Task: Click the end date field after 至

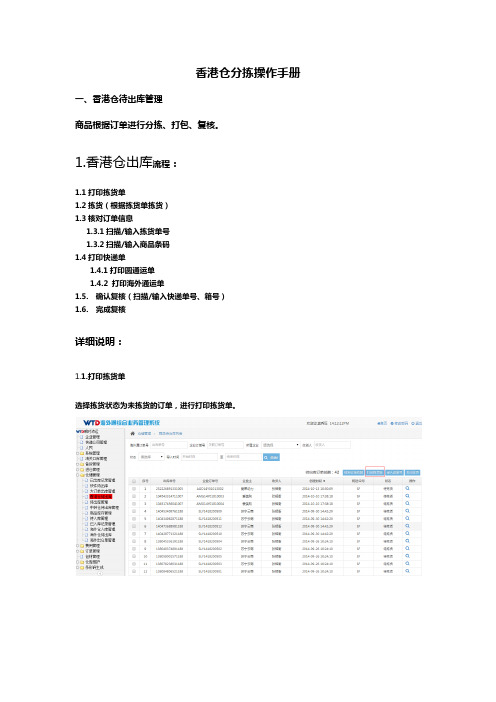Action: tap(243, 457)
